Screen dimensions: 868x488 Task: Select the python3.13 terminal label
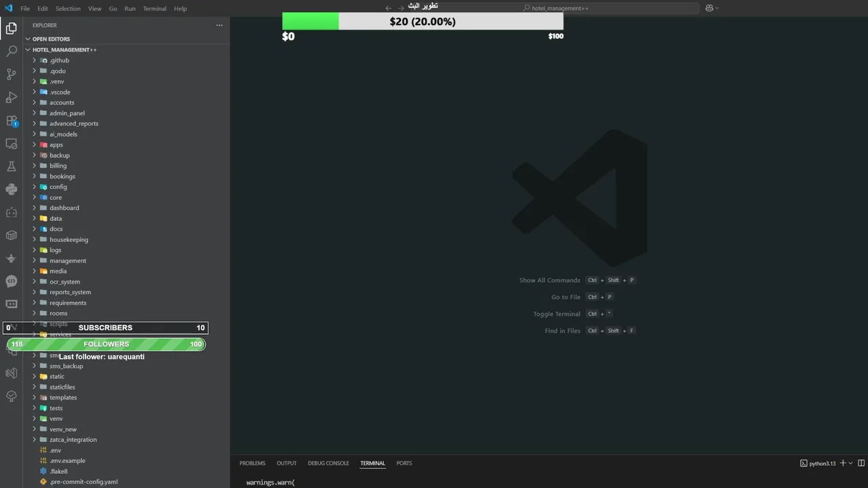(818, 464)
